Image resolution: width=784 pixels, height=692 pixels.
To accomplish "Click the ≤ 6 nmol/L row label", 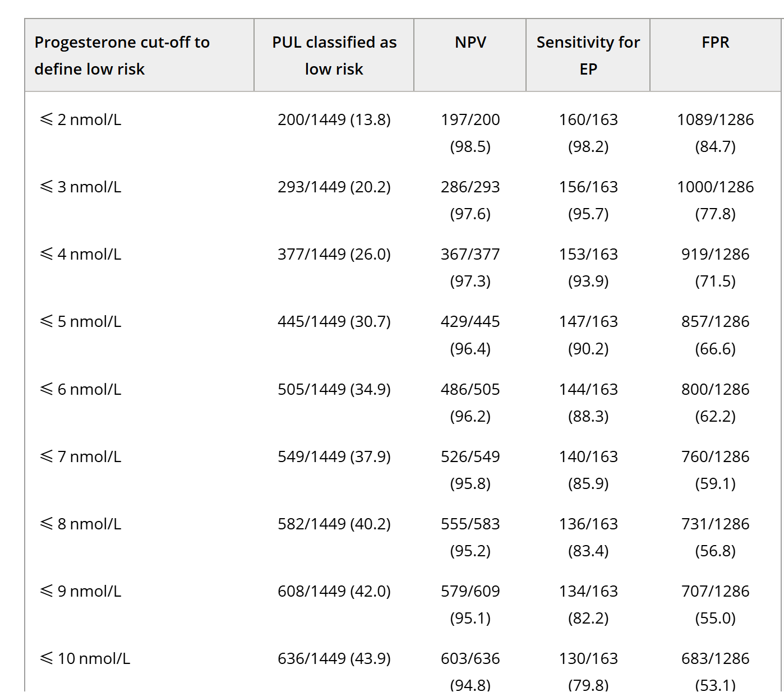I will click(81, 389).
